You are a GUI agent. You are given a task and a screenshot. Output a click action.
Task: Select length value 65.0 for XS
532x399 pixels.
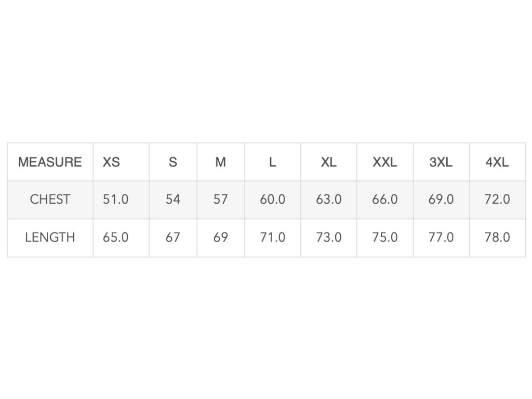pos(115,237)
